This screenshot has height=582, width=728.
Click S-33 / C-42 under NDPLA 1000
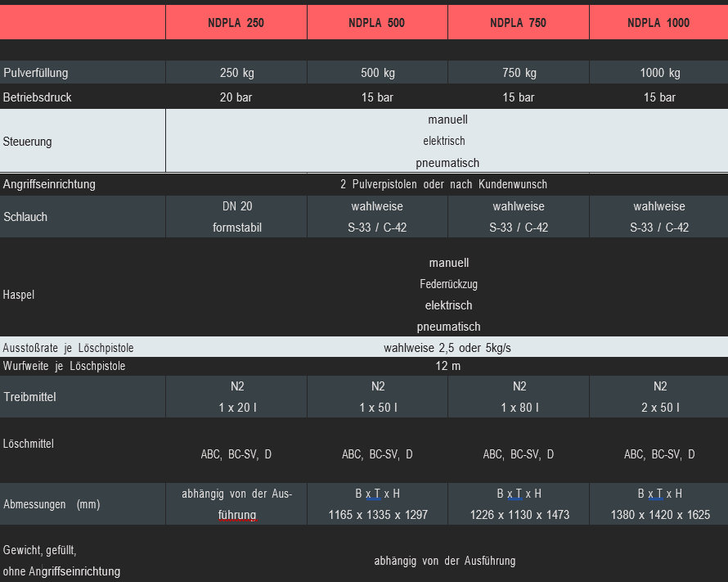pyautogui.click(x=659, y=228)
